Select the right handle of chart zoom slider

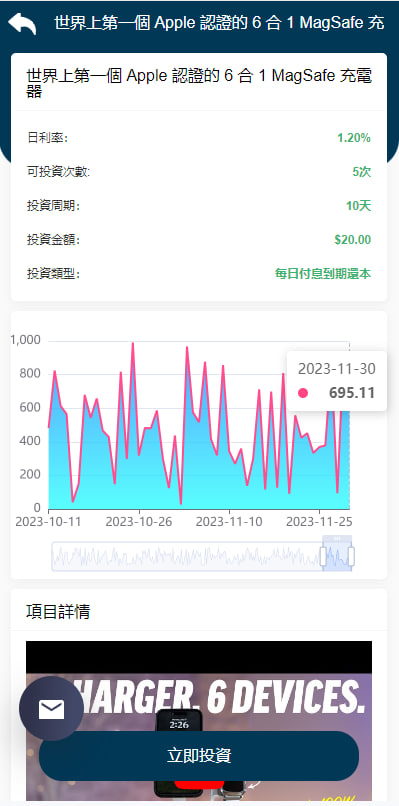351,557
